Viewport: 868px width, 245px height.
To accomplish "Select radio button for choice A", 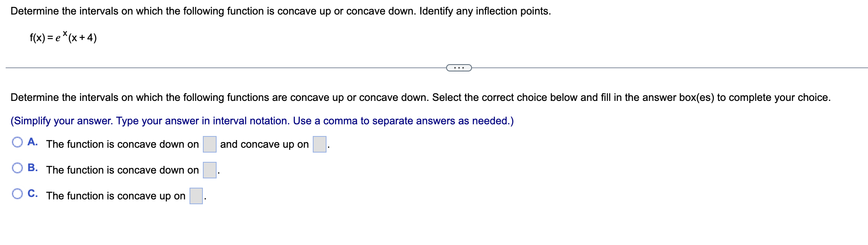I will pyautogui.click(x=17, y=142).
